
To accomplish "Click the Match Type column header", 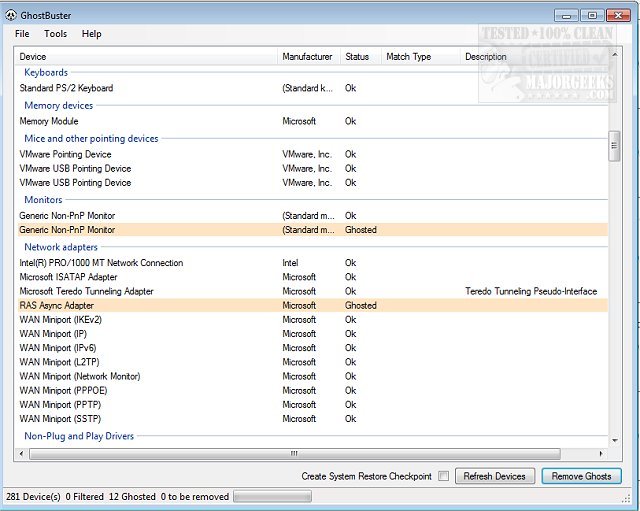I will [408, 57].
